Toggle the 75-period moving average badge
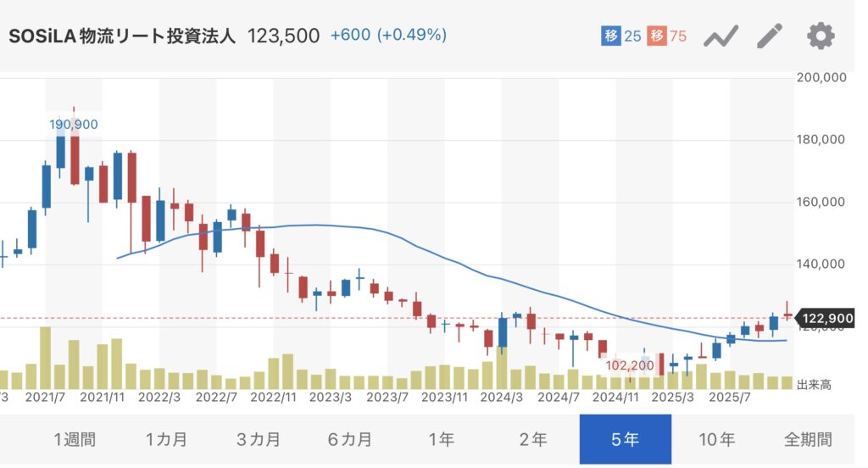The height and width of the screenshot is (468, 868). click(x=666, y=36)
